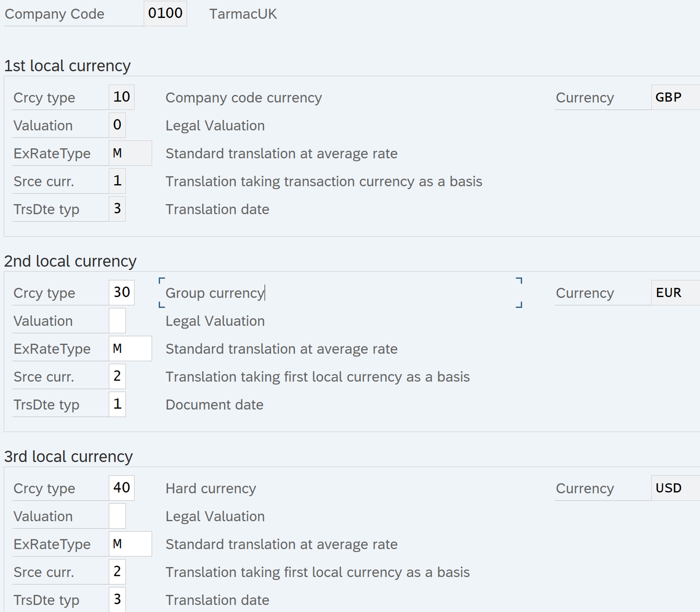
Task: Select TrsDte typ field in 1st local currency
Action: point(117,209)
